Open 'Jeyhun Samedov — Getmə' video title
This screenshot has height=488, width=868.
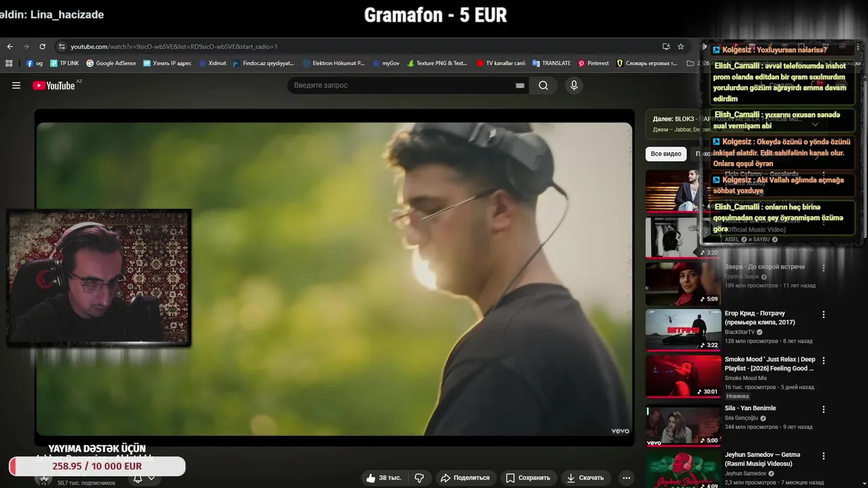(x=762, y=459)
